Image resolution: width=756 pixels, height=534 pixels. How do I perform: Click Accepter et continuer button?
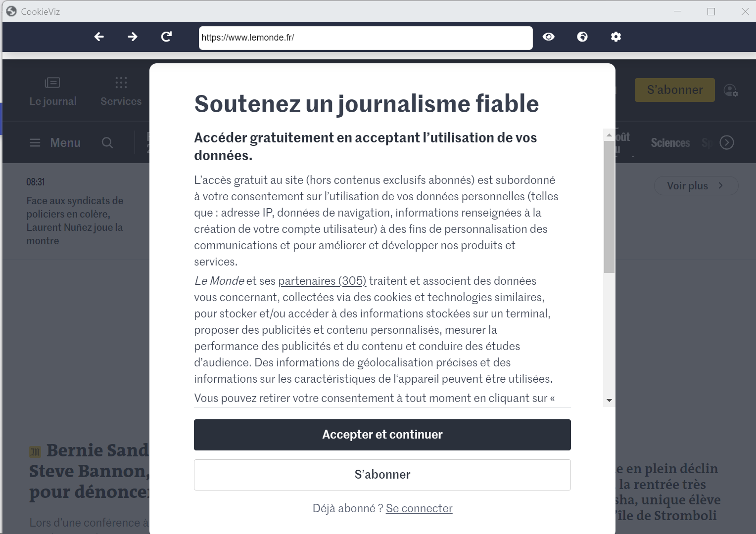click(x=382, y=435)
